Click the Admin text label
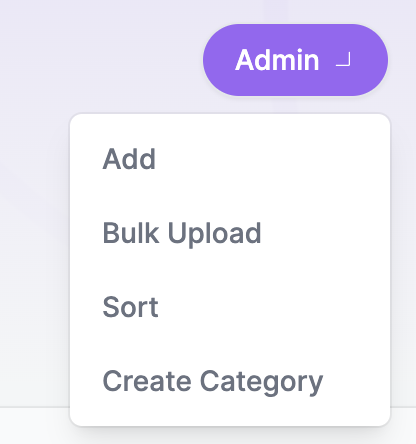 pyautogui.click(x=277, y=60)
